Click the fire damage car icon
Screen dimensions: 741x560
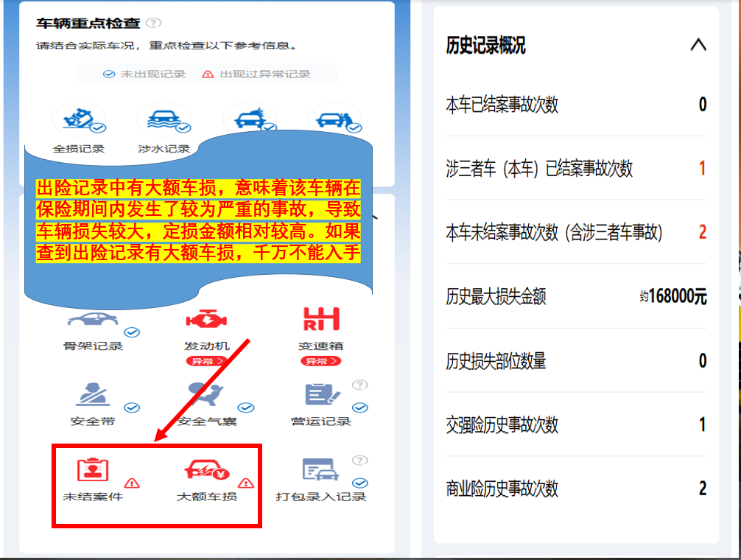click(250, 119)
